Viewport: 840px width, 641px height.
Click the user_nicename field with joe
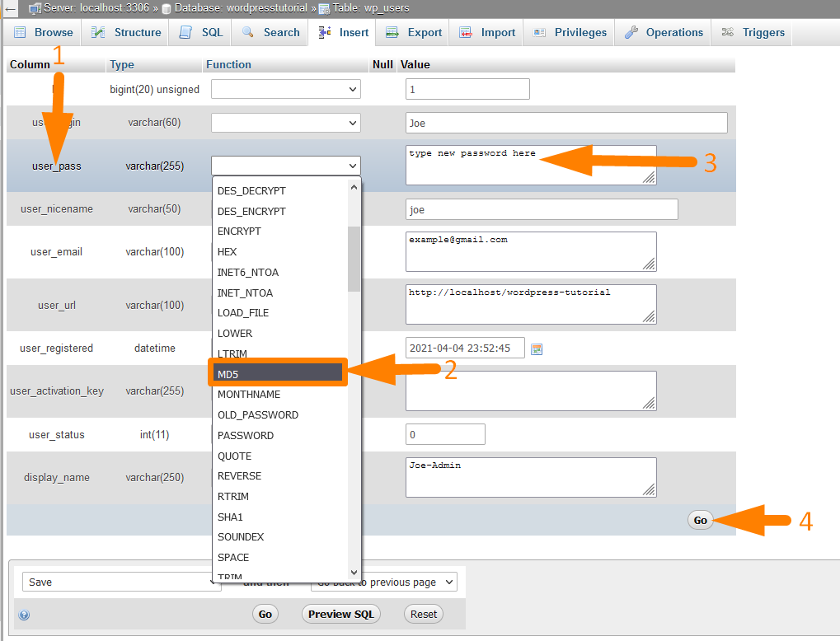pos(542,209)
